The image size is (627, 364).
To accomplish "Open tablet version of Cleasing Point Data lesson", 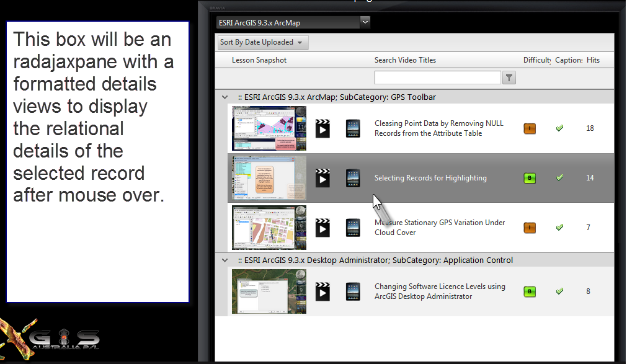I will pos(353,128).
